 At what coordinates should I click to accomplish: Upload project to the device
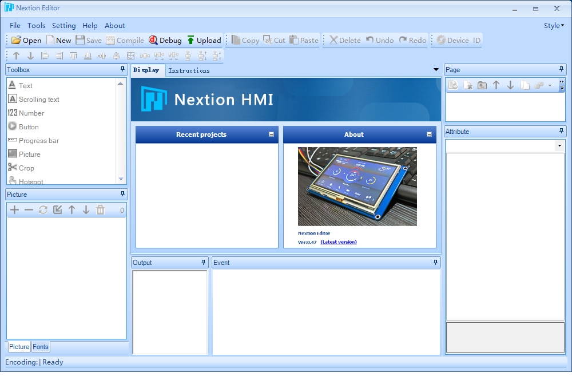204,40
